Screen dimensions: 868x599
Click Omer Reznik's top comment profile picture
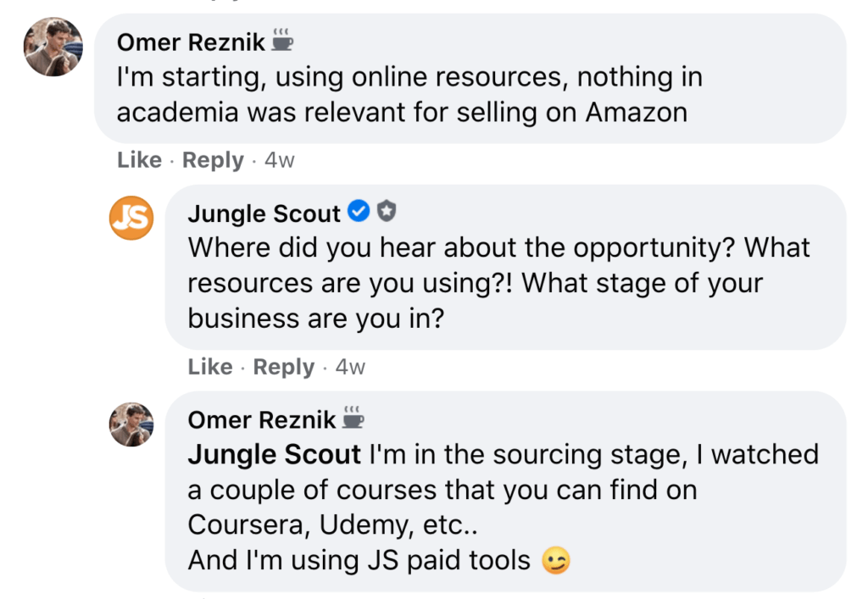pos(53,47)
